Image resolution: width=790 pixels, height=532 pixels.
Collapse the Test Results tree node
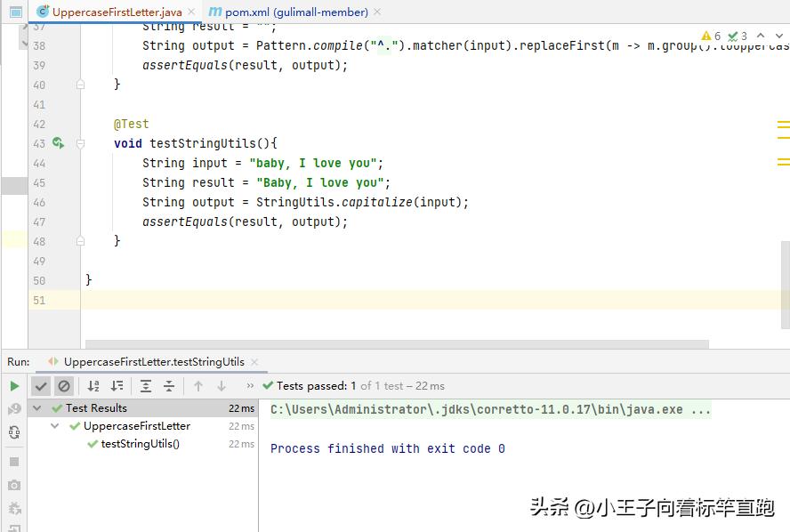(37, 408)
